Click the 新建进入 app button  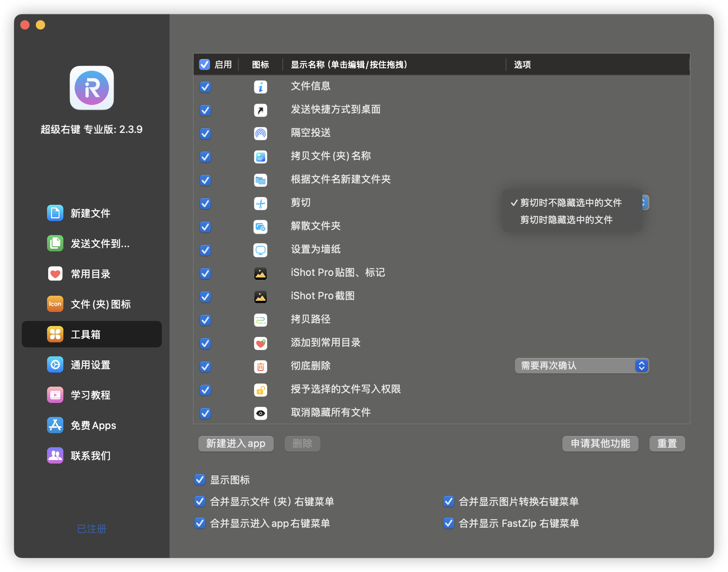pos(236,443)
